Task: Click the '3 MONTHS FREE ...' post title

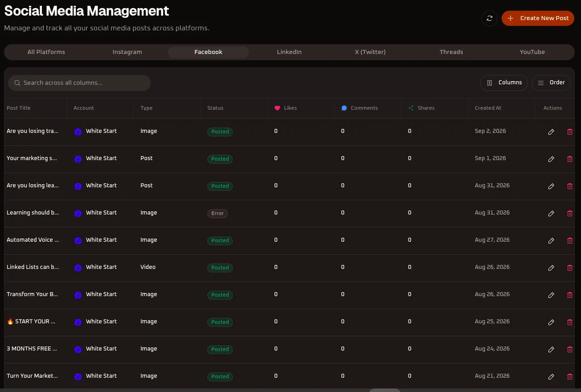Action: (32, 349)
